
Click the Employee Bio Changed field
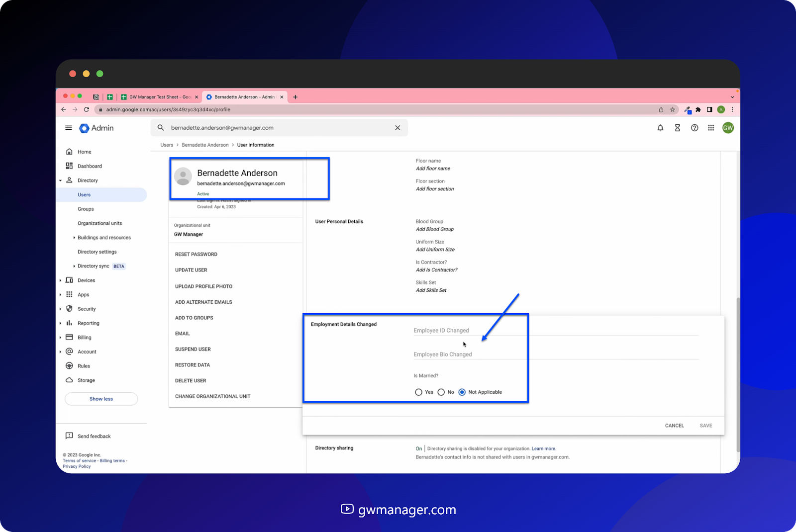pyautogui.click(x=556, y=354)
